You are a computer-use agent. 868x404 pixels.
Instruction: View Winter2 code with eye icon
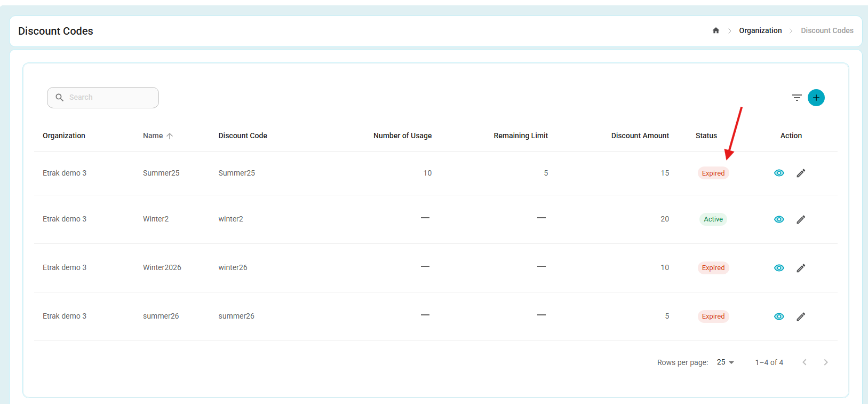click(x=779, y=219)
